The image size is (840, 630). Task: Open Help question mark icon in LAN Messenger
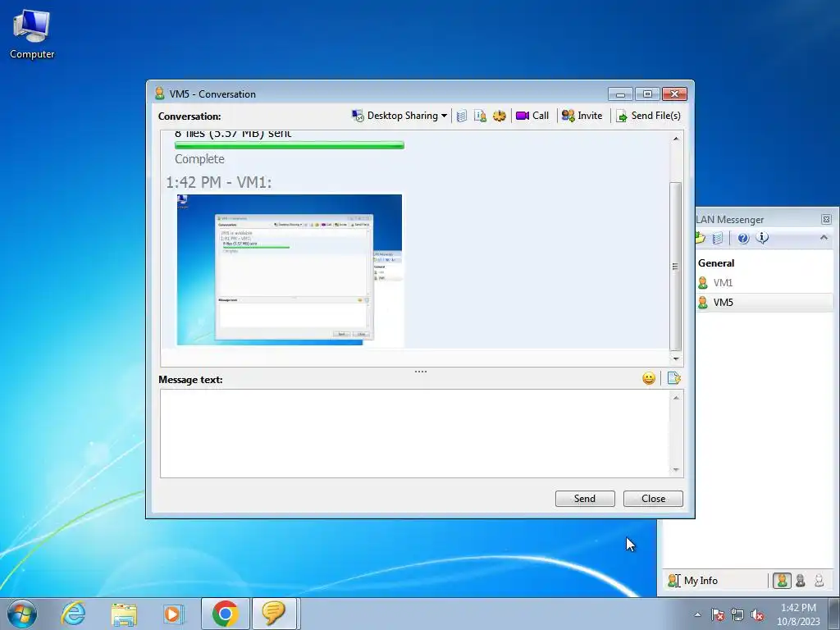tap(743, 239)
